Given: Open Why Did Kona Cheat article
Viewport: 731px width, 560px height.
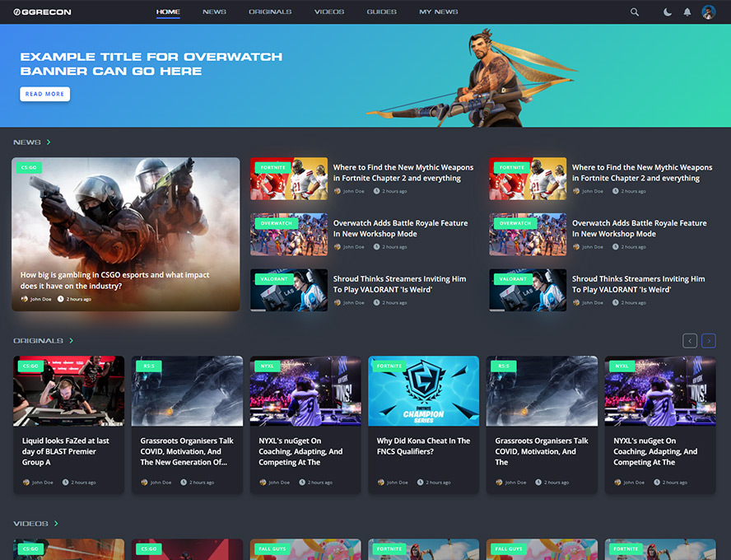Looking at the screenshot, I should (423, 446).
